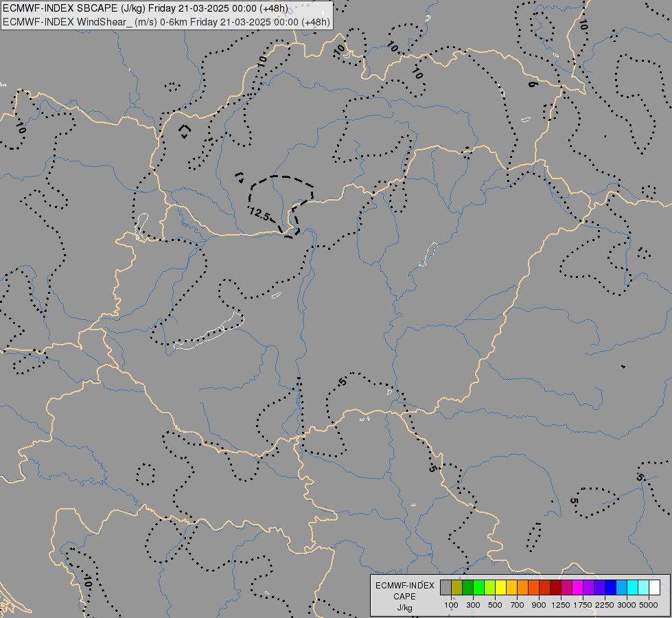The image size is (672, 618).
Task: Click the '3000' legend tick label
Action: pos(627,605)
